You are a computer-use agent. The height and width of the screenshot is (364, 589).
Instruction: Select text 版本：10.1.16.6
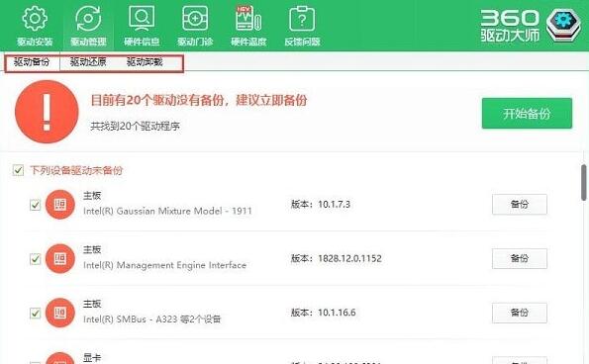click(323, 313)
